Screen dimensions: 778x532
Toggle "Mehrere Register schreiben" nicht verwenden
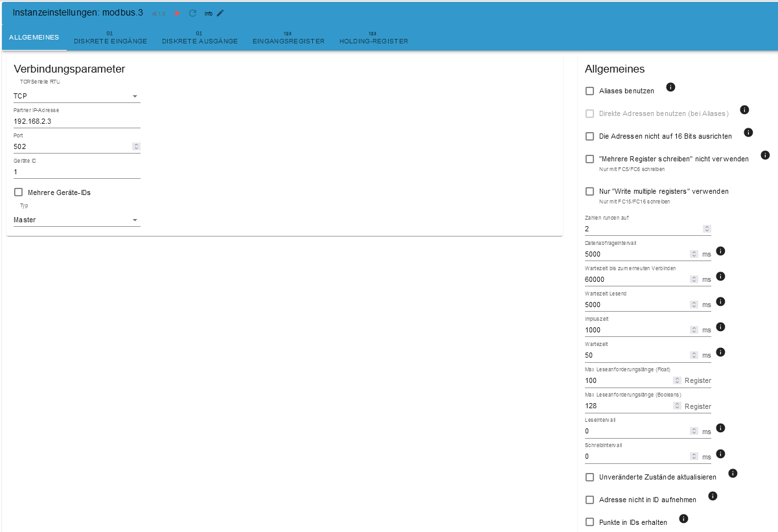[x=589, y=159]
